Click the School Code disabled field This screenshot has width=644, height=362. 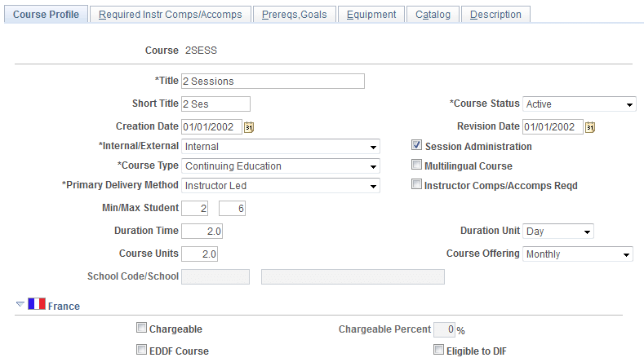click(215, 277)
